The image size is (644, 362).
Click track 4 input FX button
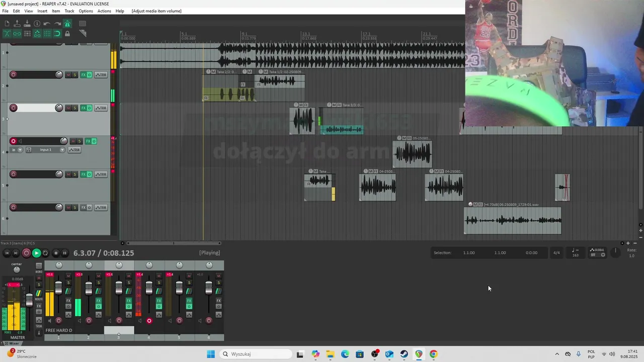[29, 150]
